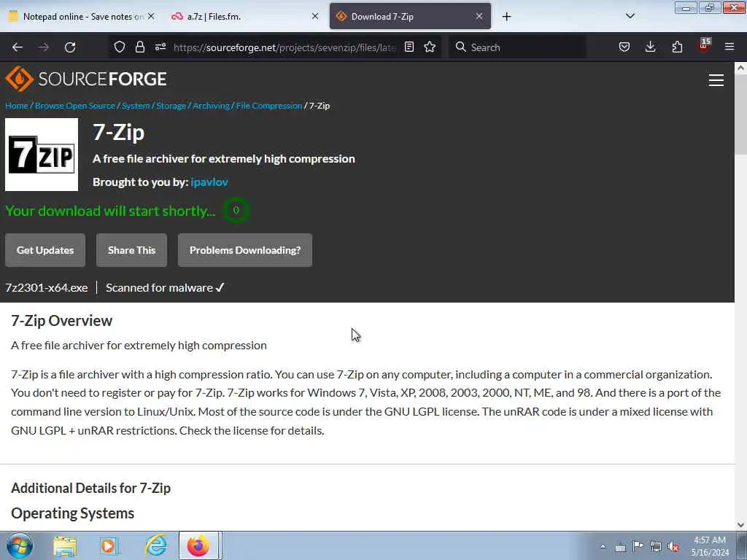Click Problems Downloading? button
This screenshot has width=747, height=560.
click(245, 250)
